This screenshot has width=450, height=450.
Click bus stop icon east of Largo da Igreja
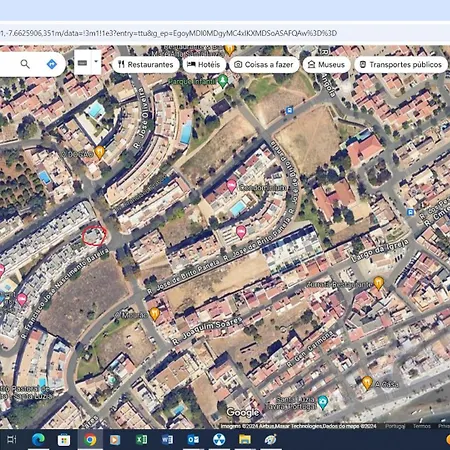pyautogui.click(x=410, y=212)
